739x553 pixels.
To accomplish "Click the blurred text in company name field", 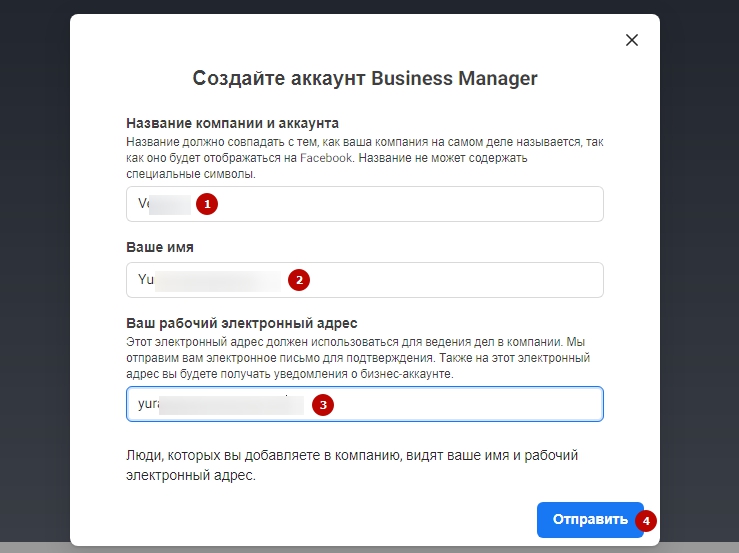I will point(164,204).
